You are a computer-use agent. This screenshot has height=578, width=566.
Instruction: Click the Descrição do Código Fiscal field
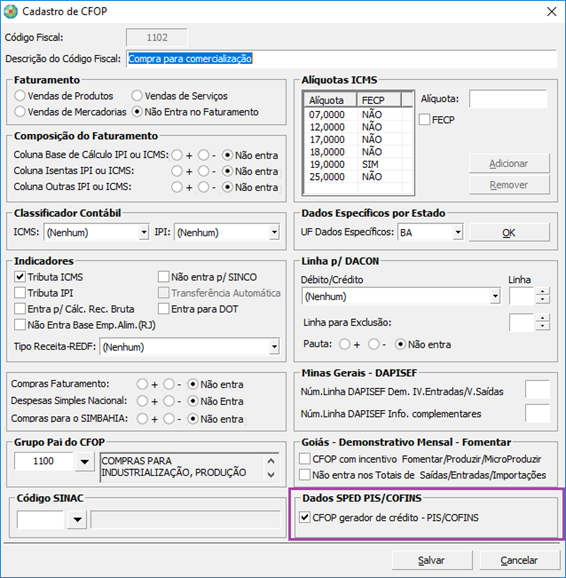coord(341,59)
